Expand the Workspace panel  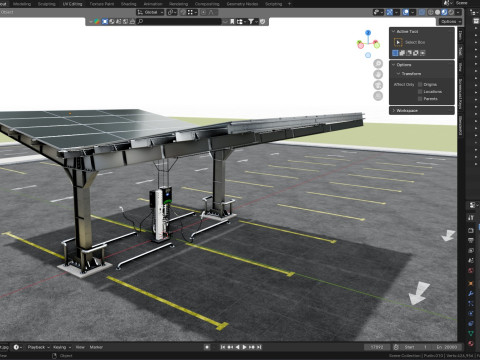[x=422, y=110]
